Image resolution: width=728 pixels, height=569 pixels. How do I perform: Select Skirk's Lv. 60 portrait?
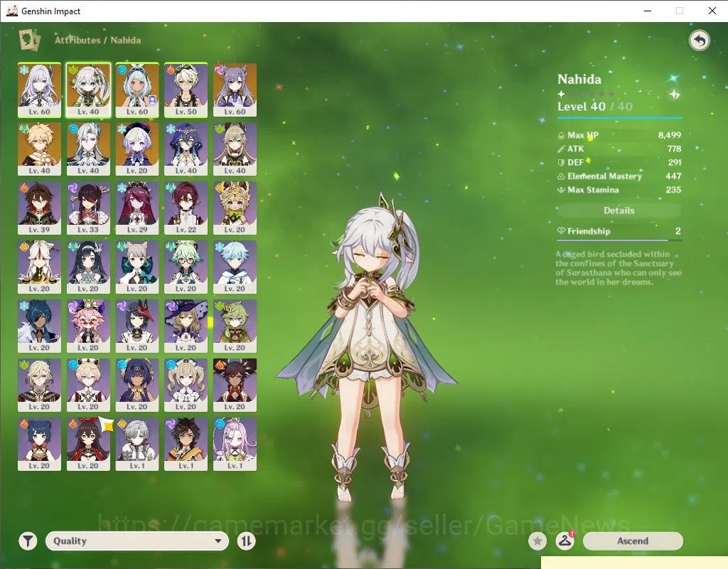[40, 90]
